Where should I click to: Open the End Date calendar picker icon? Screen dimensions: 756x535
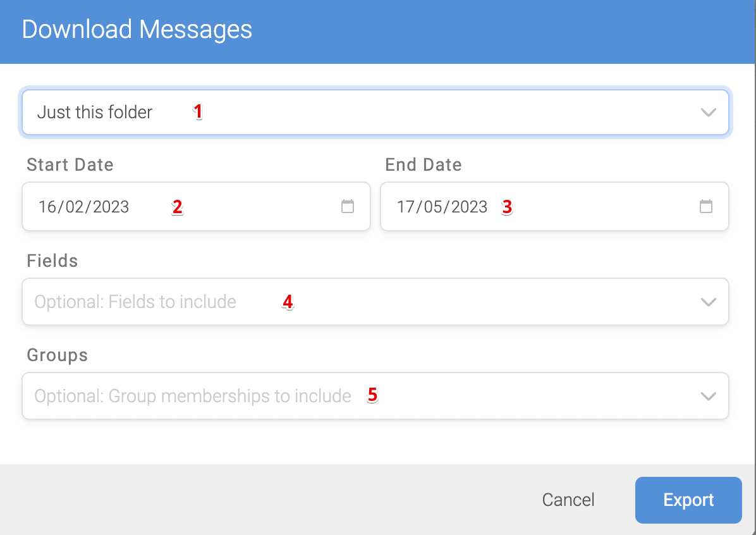pos(706,206)
